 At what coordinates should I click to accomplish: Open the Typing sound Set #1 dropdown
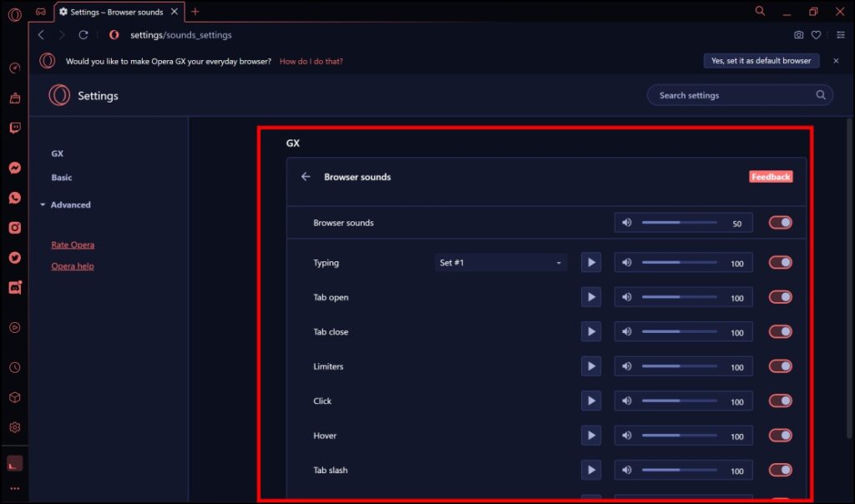[x=501, y=263]
